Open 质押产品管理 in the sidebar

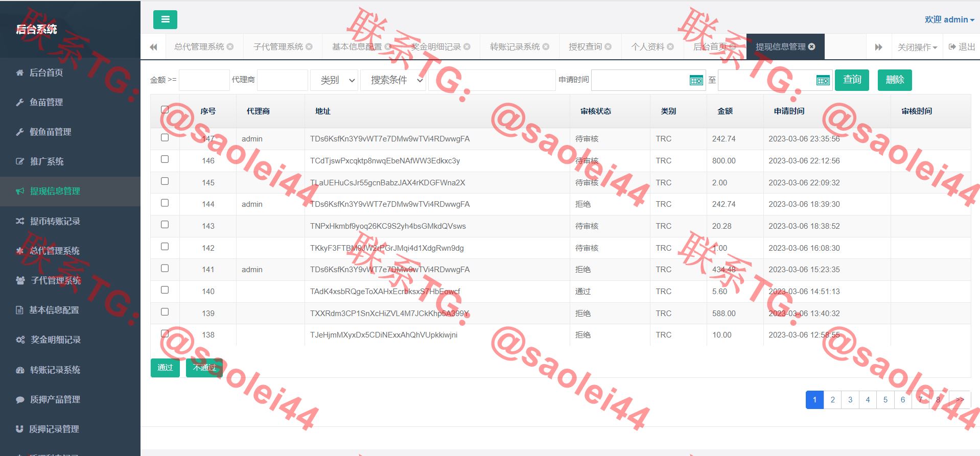point(55,399)
